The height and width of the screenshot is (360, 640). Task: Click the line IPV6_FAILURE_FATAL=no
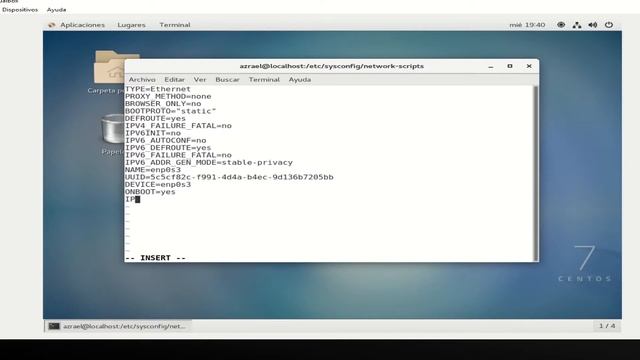coord(178,155)
